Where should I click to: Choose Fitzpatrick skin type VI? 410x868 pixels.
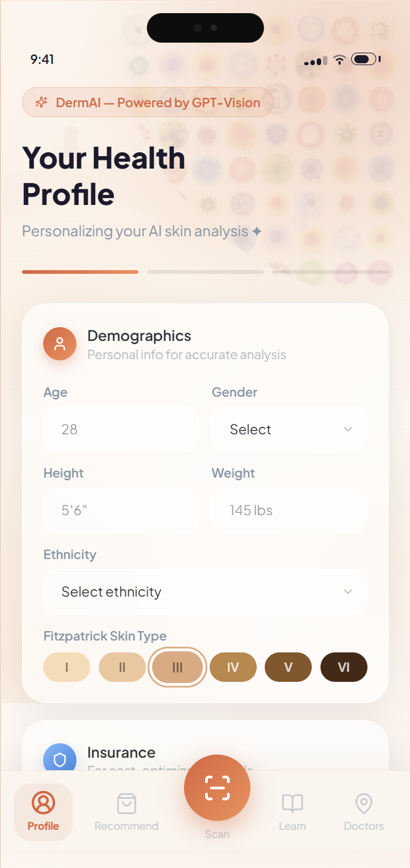344,667
